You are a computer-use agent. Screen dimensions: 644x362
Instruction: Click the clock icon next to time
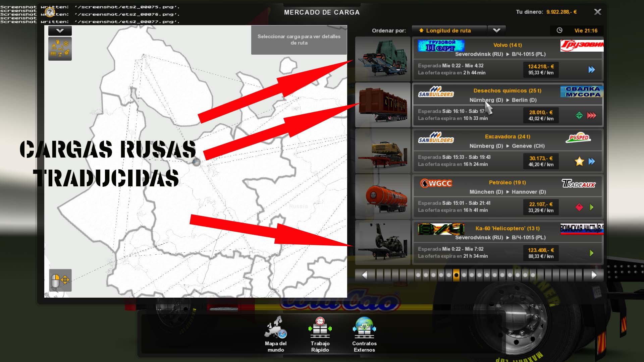tap(559, 31)
